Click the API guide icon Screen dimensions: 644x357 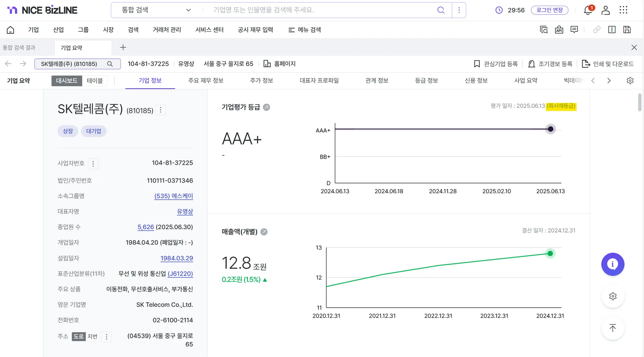pyautogui.click(x=559, y=30)
